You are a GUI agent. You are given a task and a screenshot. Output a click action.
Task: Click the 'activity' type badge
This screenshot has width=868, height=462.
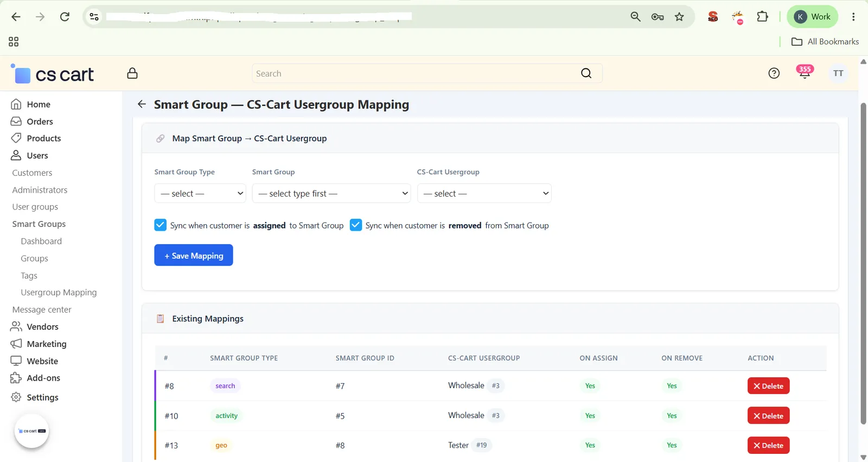(227, 416)
